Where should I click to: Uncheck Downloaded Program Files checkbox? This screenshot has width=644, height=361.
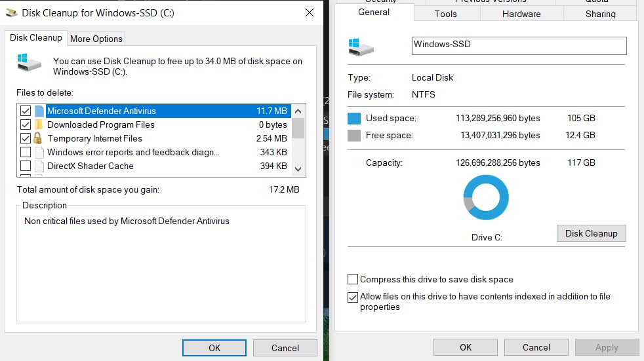pyautogui.click(x=26, y=124)
